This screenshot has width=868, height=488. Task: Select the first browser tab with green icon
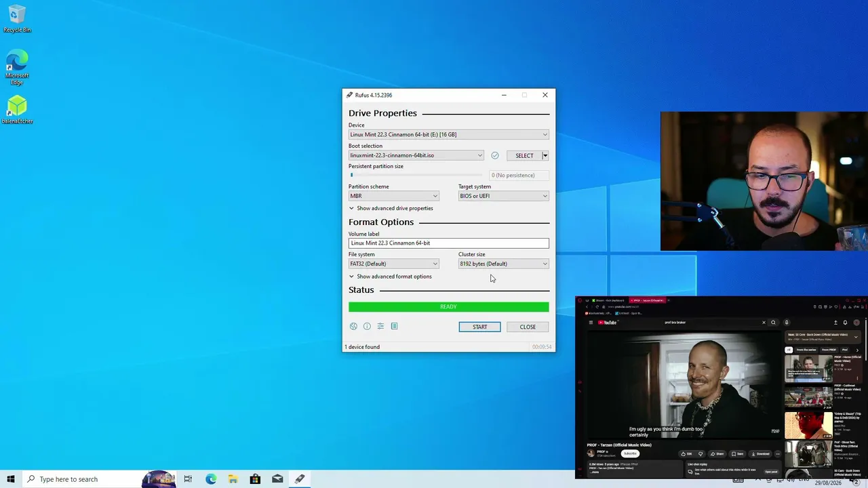607,300
